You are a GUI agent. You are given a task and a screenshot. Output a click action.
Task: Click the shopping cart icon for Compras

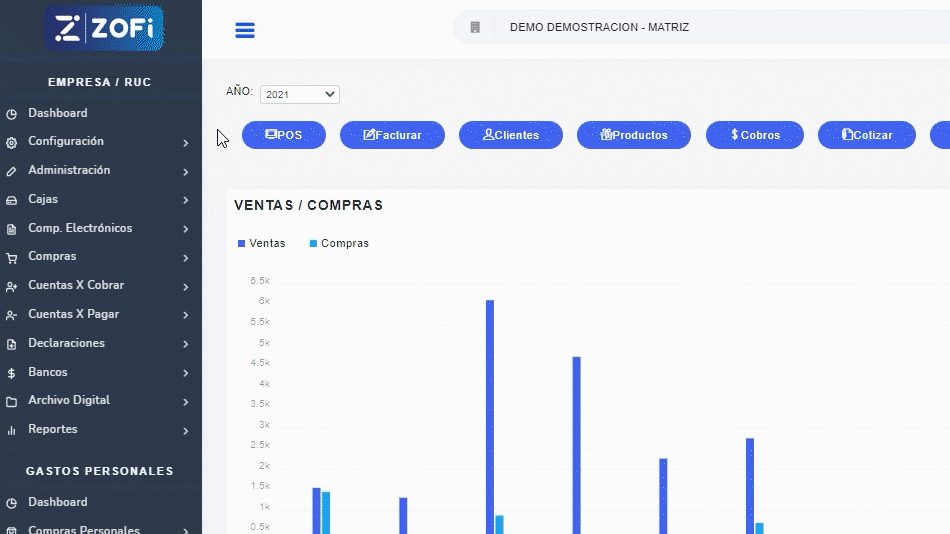coord(11,257)
